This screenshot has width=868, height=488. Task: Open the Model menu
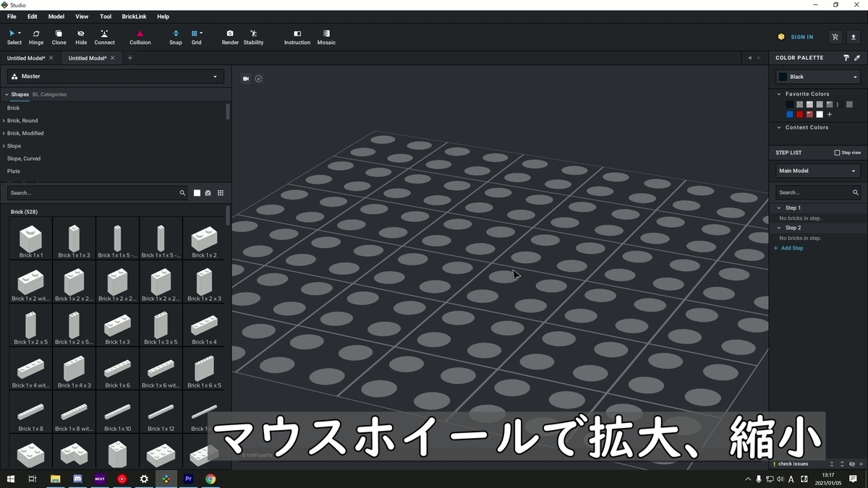[x=56, y=16]
